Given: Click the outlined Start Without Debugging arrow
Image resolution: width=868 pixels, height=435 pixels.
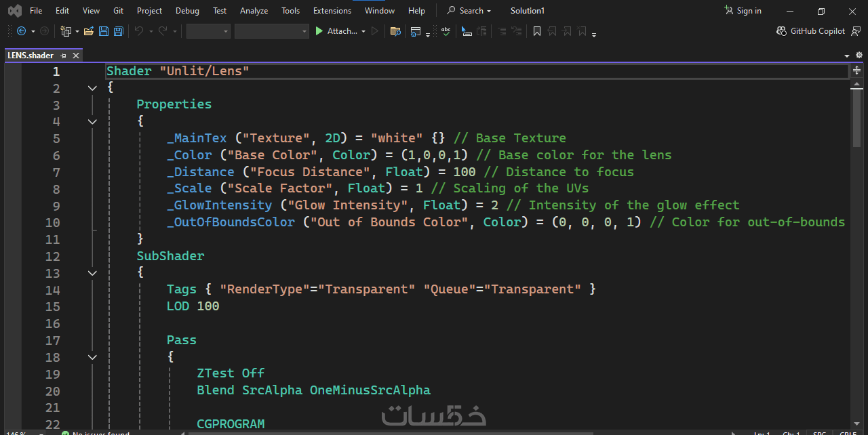Looking at the screenshot, I should coord(375,31).
